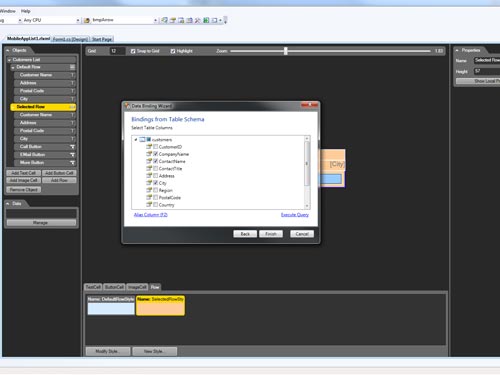Open the Help menu

coord(26,11)
